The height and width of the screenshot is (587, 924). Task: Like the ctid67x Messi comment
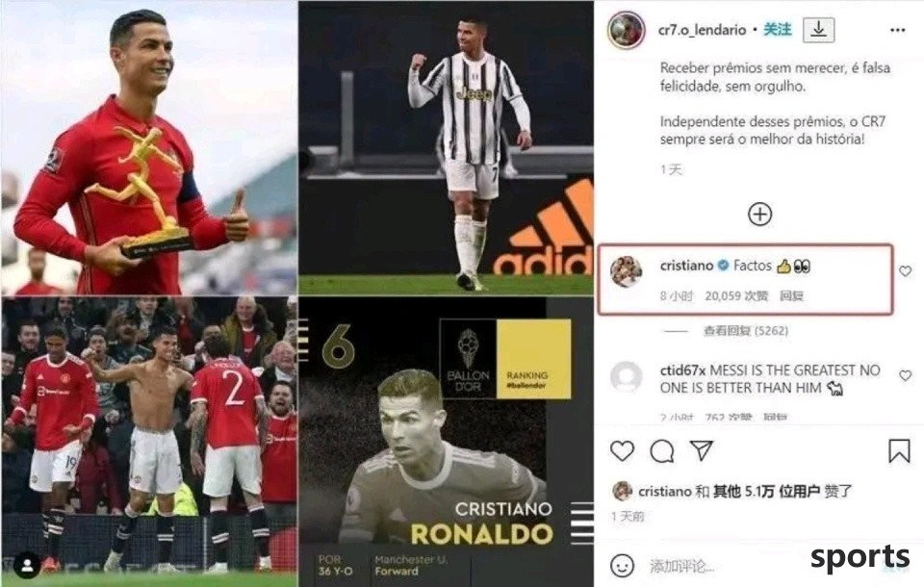906,375
